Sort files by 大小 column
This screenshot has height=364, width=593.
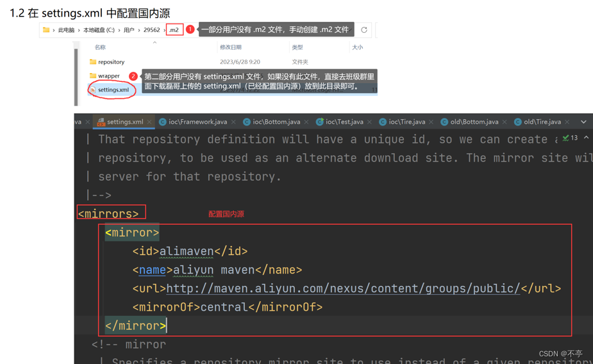coord(357,47)
